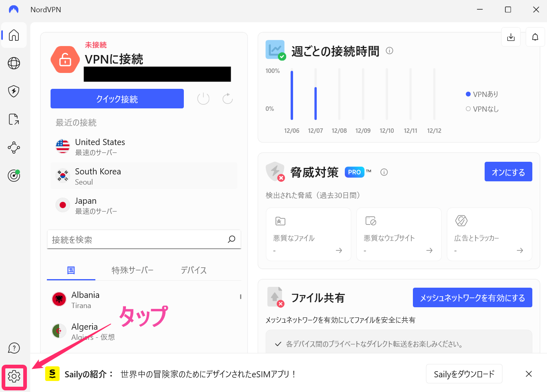The image size is (547, 392).
Task: Click the country list scrollbar
Action: pos(240,297)
